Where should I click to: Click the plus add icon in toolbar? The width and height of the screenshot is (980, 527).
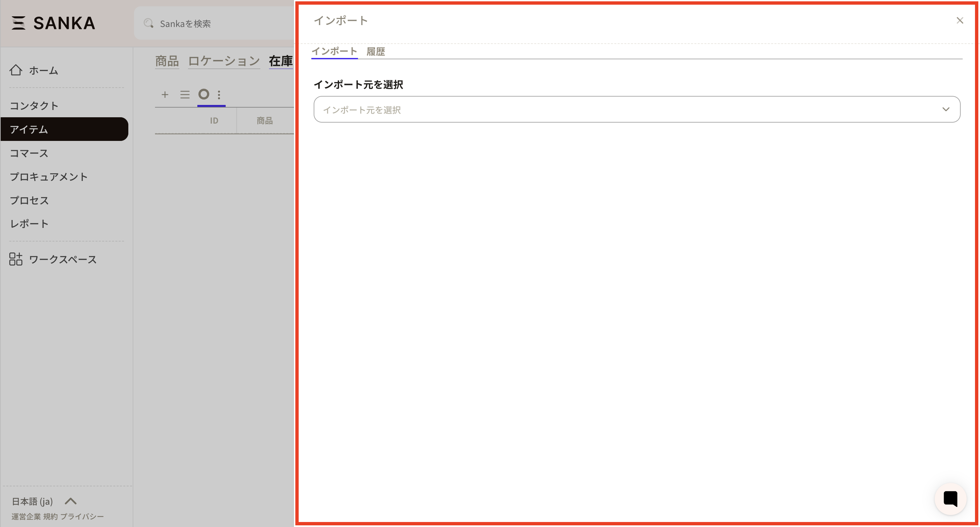point(165,95)
